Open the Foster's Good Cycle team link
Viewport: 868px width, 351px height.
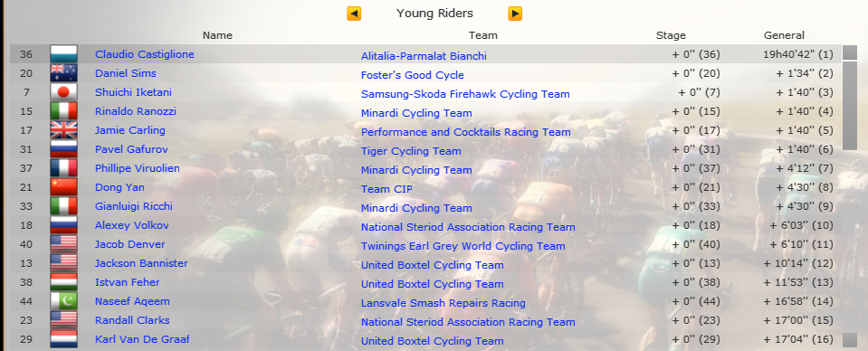click(x=413, y=75)
